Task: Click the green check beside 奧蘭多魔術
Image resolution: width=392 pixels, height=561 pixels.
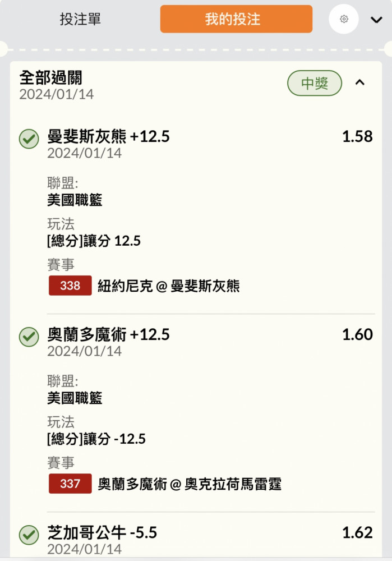Action: tap(29, 337)
